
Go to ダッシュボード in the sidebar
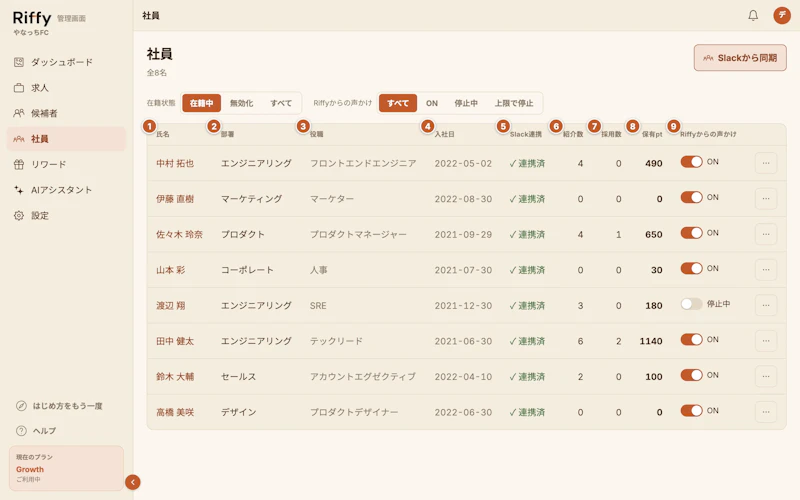click(66, 62)
